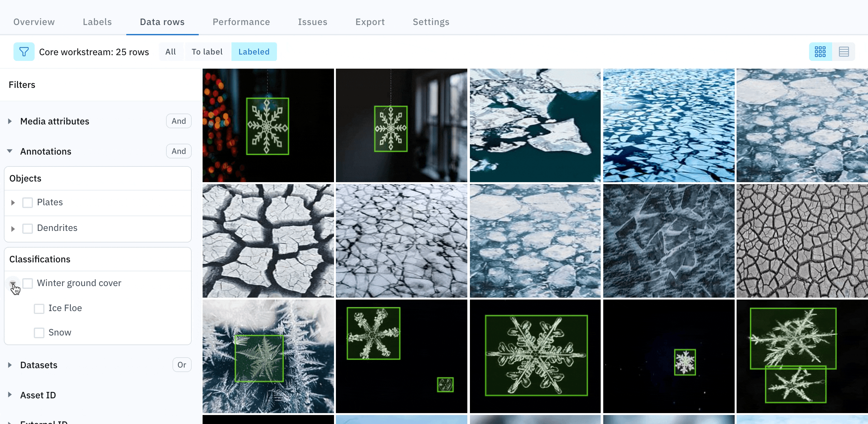This screenshot has height=424, width=868.
Task: Open the frost crystal fern thumbnail
Action: point(268,356)
